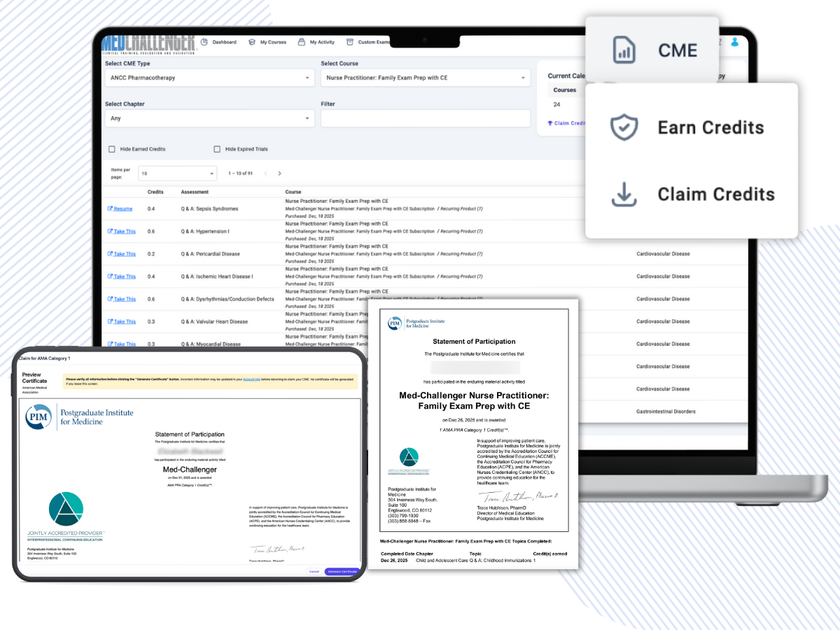The image size is (840, 630).
Task: Click inside the Filter text field
Action: tap(423, 118)
